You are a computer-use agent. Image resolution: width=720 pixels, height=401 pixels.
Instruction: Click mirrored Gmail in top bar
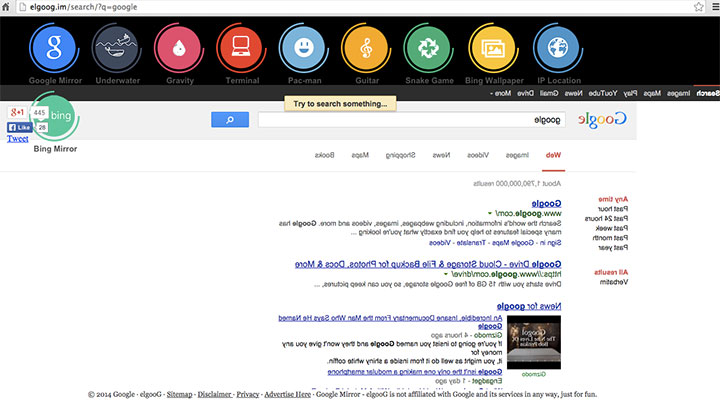pos(549,93)
